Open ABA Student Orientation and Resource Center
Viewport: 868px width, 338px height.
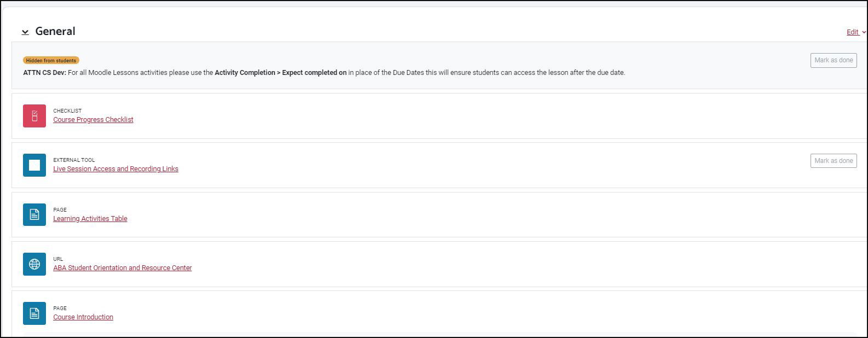point(123,267)
